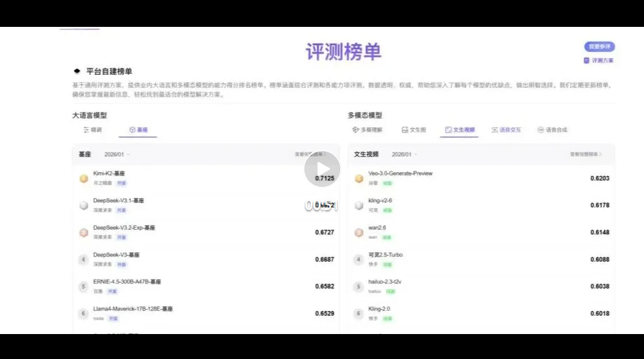Click the DeepSeek-V3-基座 model name
This screenshot has height=359, width=644.
(116, 255)
